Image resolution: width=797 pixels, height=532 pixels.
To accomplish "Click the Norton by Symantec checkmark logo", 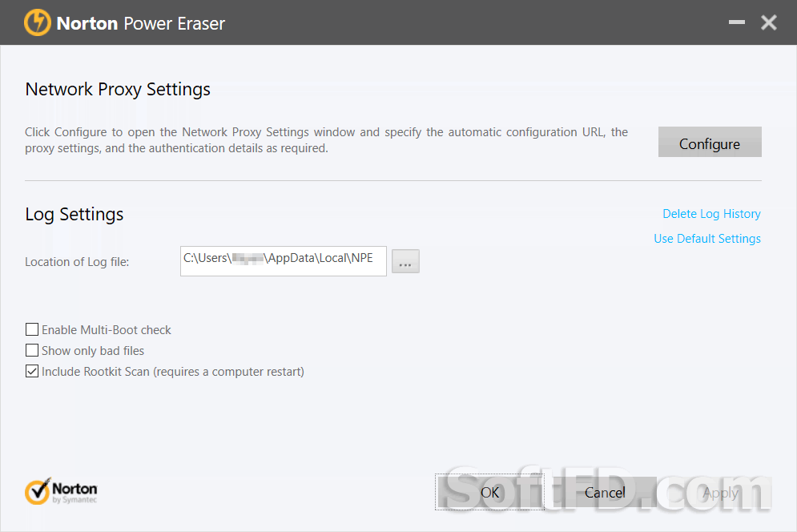I will [61, 491].
